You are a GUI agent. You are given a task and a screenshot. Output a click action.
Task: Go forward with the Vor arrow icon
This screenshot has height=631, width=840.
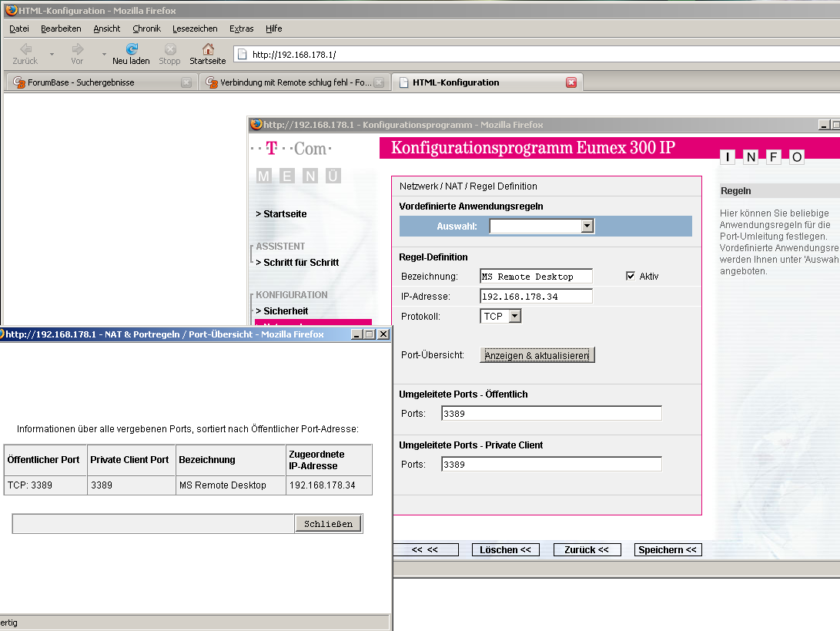pyautogui.click(x=78, y=49)
